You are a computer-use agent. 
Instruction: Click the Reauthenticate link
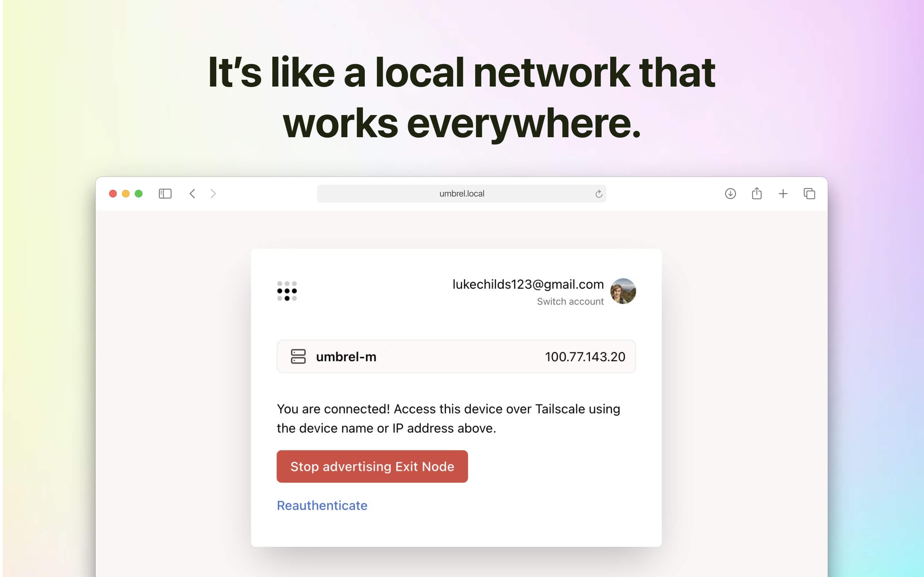click(x=322, y=505)
